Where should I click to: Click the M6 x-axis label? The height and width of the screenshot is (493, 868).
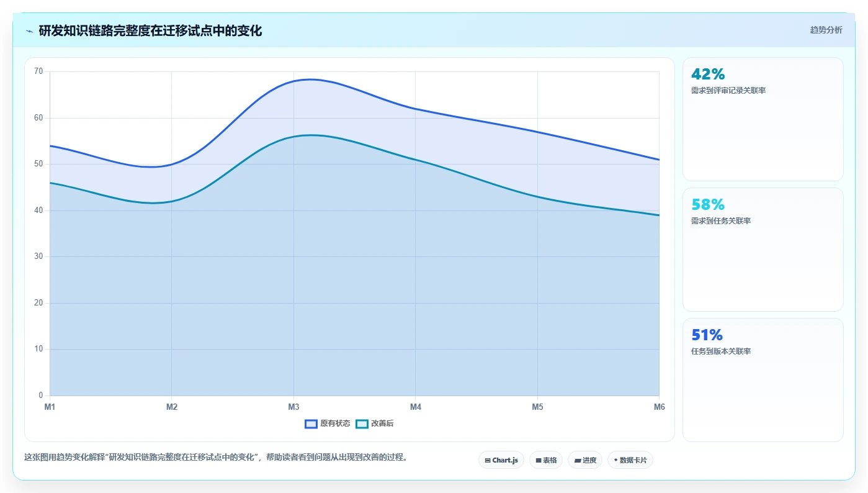click(659, 407)
